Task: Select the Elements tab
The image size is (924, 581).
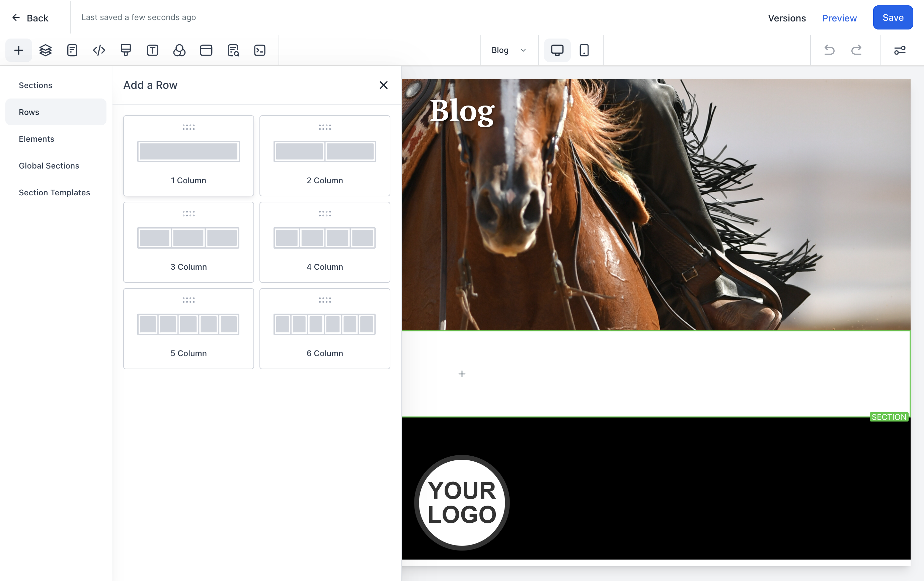Action: [x=56, y=139]
